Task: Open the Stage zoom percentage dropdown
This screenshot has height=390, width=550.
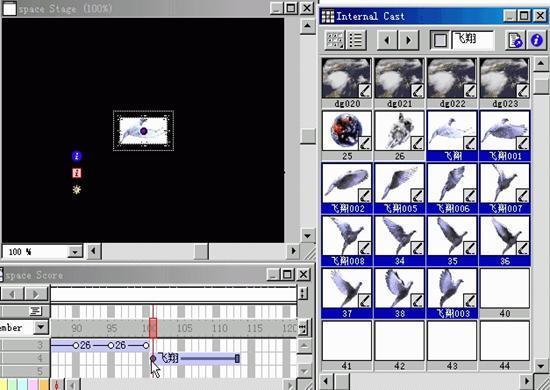Action: coord(75,251)
